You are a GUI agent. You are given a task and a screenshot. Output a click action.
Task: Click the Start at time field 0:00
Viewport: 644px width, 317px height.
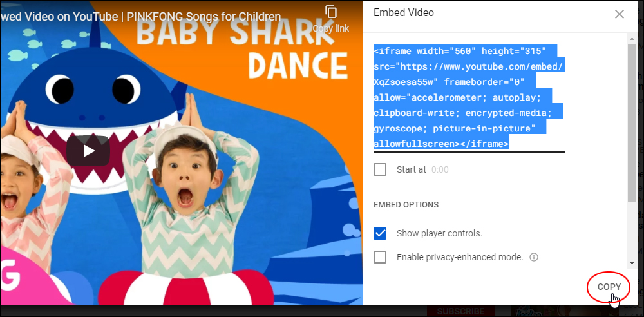[x=440, y=169]
